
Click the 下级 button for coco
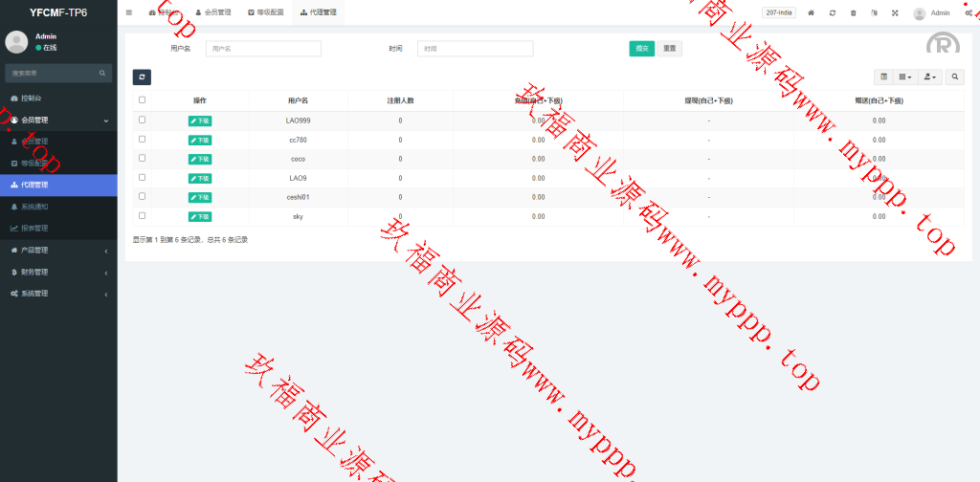(x=200, y=159)
